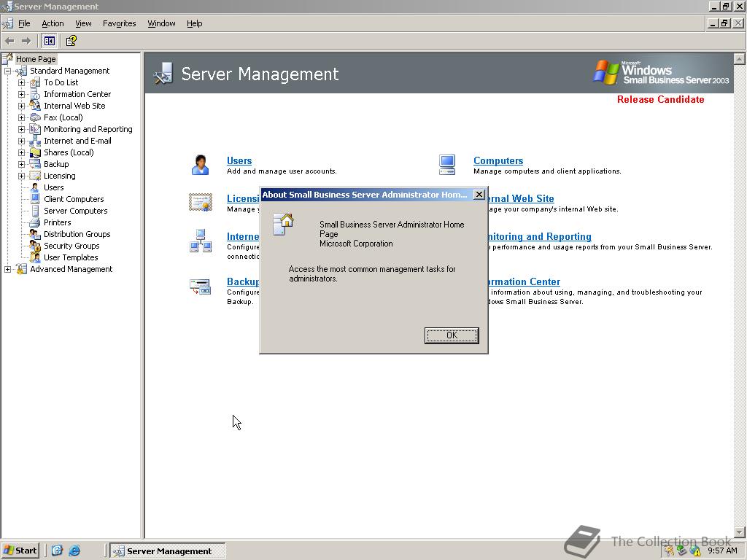Click the Internal Web Site tree icon
This screenshot has width=747, height=560.
35,106
